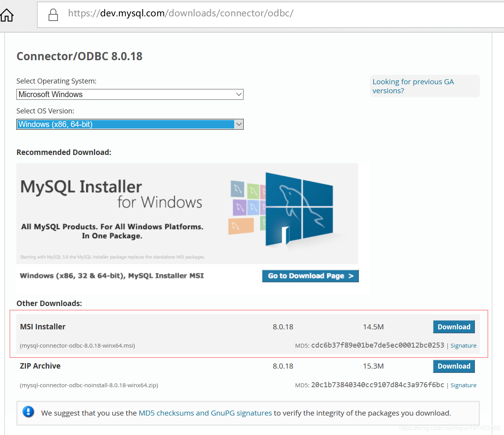Click the 14.5M file size value
Viewport: 504px width, 435px height.
click(373, 327)
